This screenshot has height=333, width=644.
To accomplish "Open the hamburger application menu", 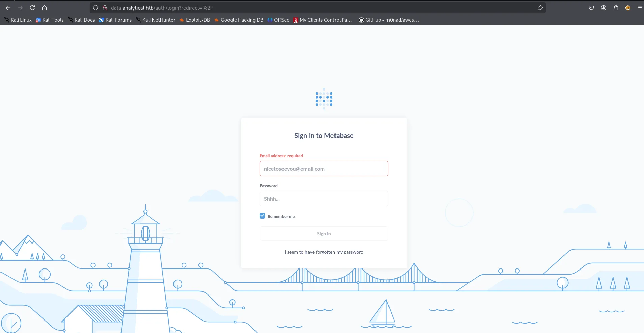I will pos(640,8).
